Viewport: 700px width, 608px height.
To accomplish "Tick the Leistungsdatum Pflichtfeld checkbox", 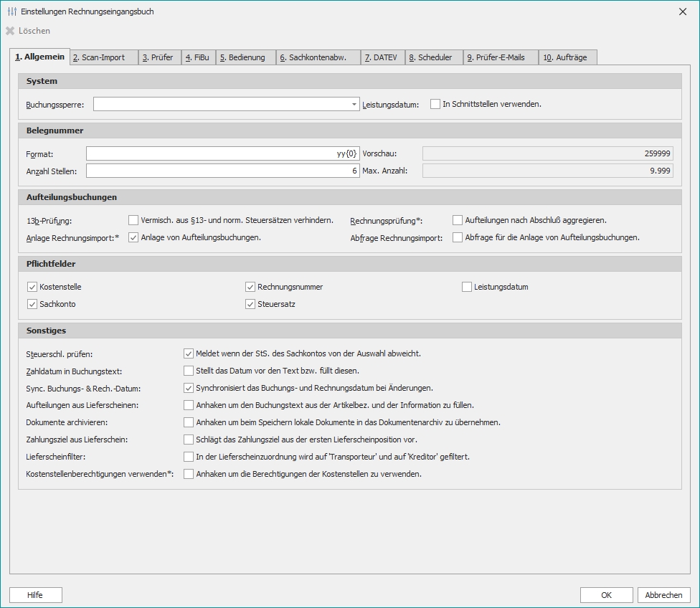I will coord(467,287).
